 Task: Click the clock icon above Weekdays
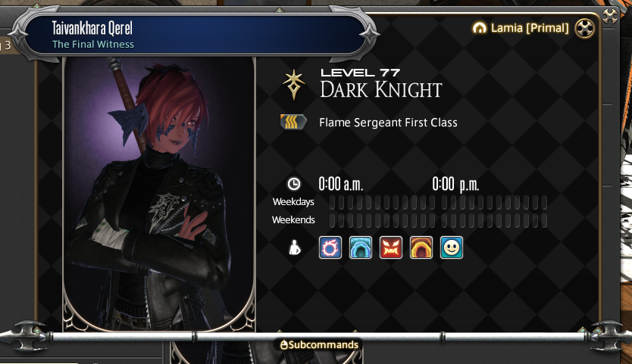[x=294, y=184]
